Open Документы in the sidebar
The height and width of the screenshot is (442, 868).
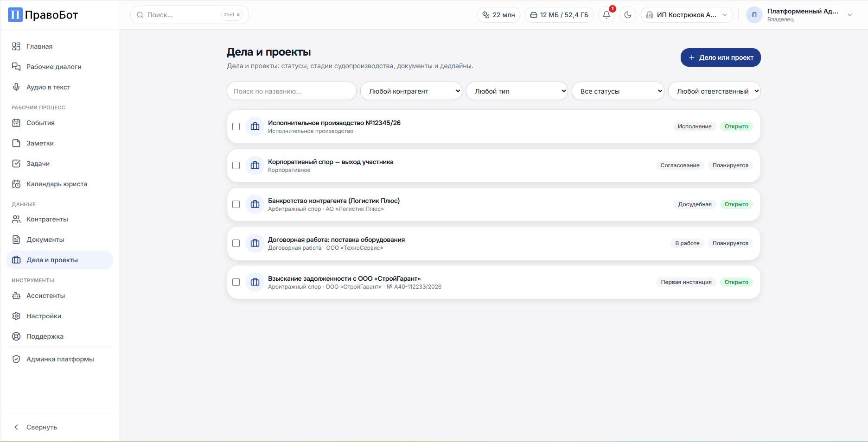pos(59,240)
